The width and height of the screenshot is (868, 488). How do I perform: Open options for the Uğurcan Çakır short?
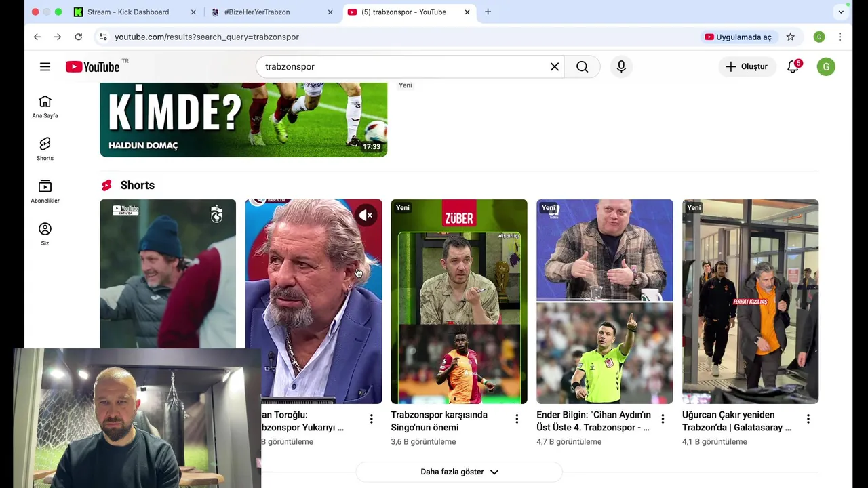[x=808, y=420]
